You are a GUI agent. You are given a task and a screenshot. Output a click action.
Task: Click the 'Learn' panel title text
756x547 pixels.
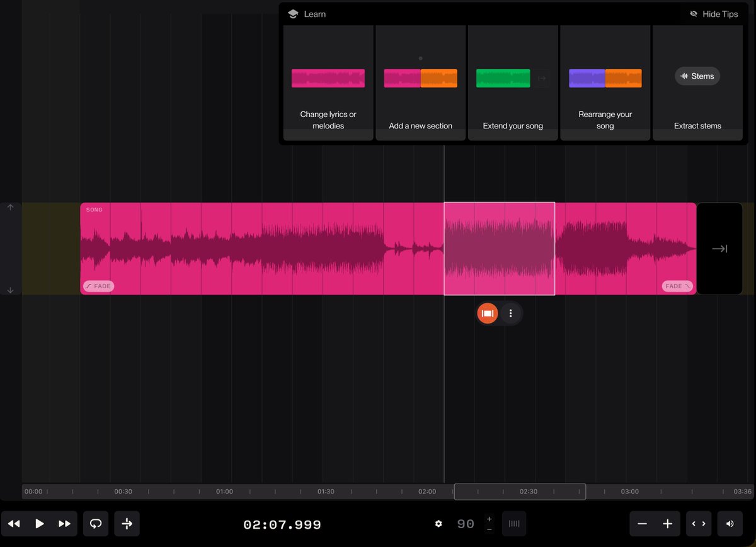[315, 14]
